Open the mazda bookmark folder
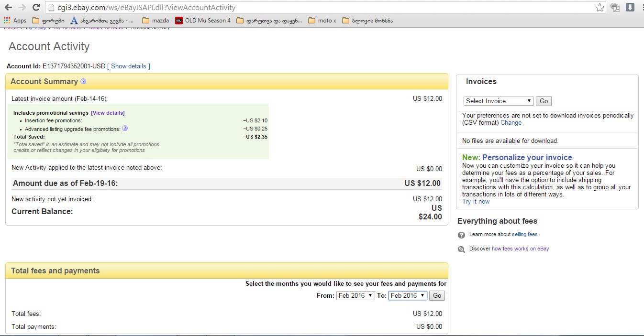The image size is (644, 336). click(x=155, y=21)
